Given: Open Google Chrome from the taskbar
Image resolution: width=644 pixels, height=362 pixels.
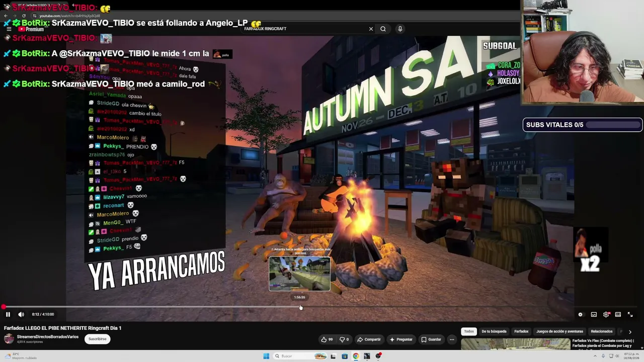Looking at the screenshot, I should (356, 356).
